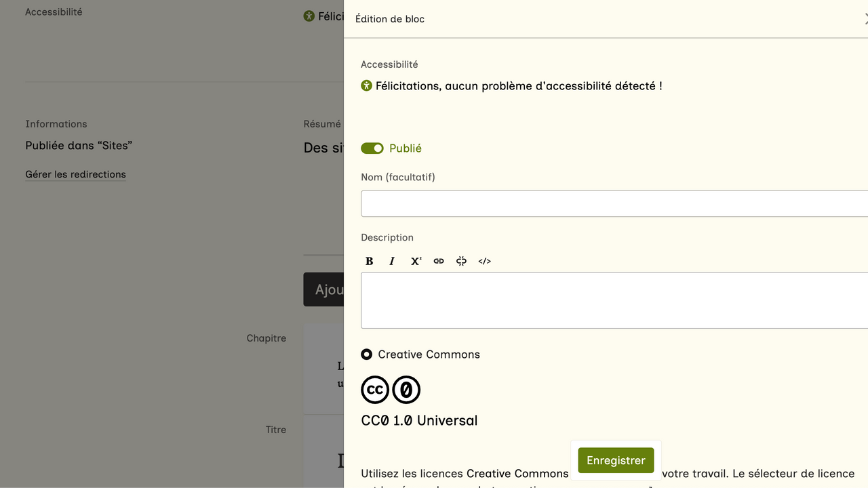Viewport: 868px width, 488px height.
Task: Toggle bold formatting in Description toolbar
Action: (370, 261)
